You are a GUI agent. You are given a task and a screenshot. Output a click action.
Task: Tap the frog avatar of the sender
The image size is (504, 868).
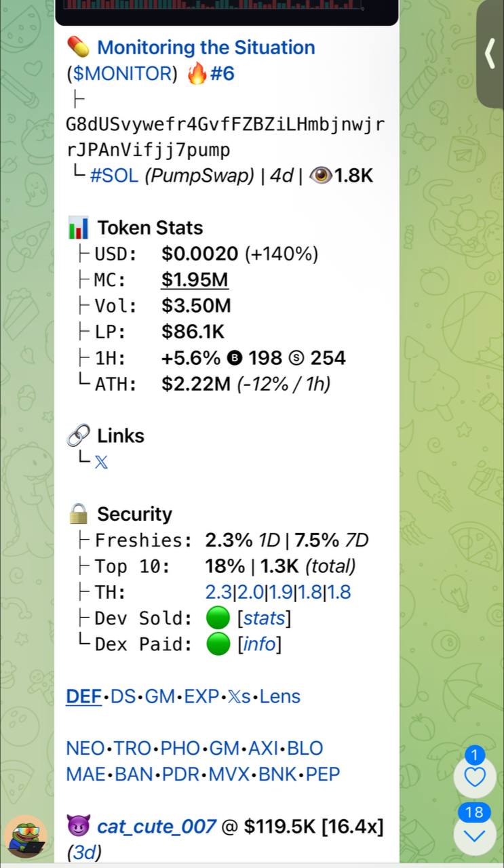click(26, 836)
